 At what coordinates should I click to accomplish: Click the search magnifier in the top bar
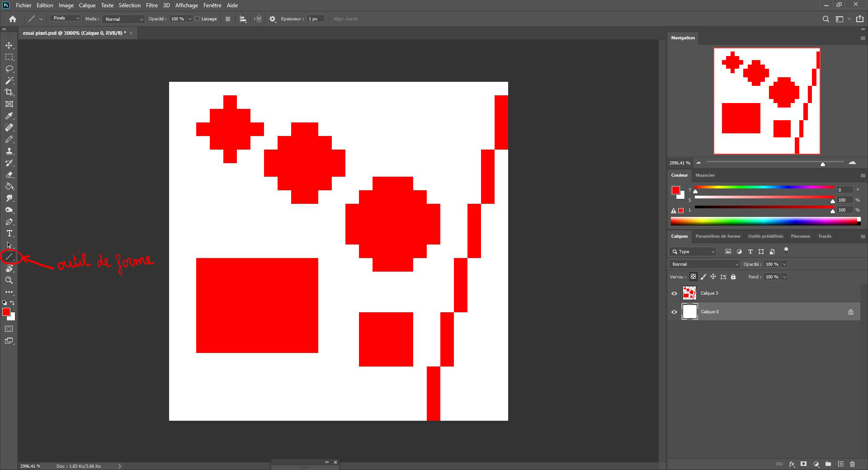[x=826, y=19]
